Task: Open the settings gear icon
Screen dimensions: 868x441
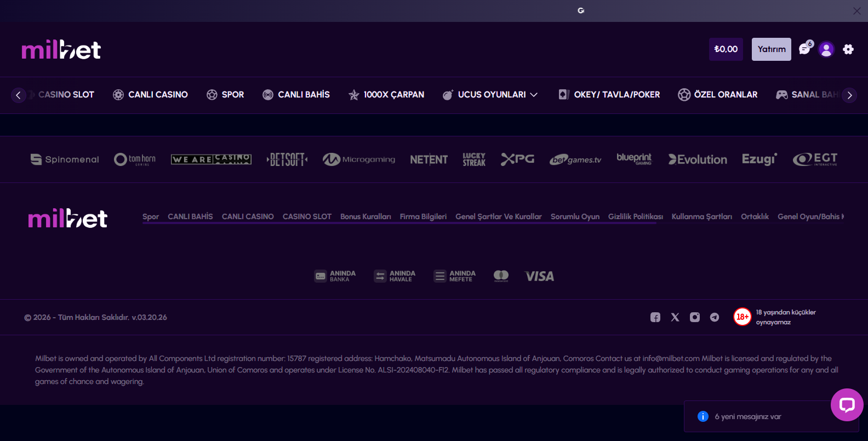Action: pyautogui.click(x=848, y=49)
